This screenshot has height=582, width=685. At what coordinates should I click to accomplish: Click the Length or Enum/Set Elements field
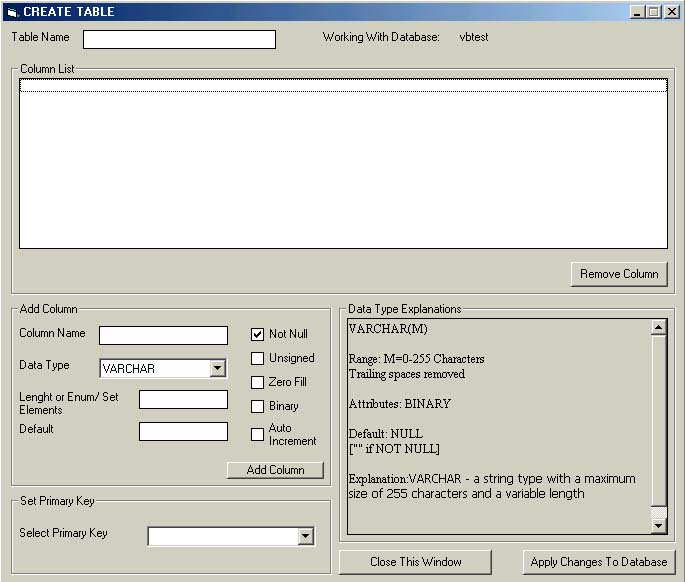click(x=183, y=399)
